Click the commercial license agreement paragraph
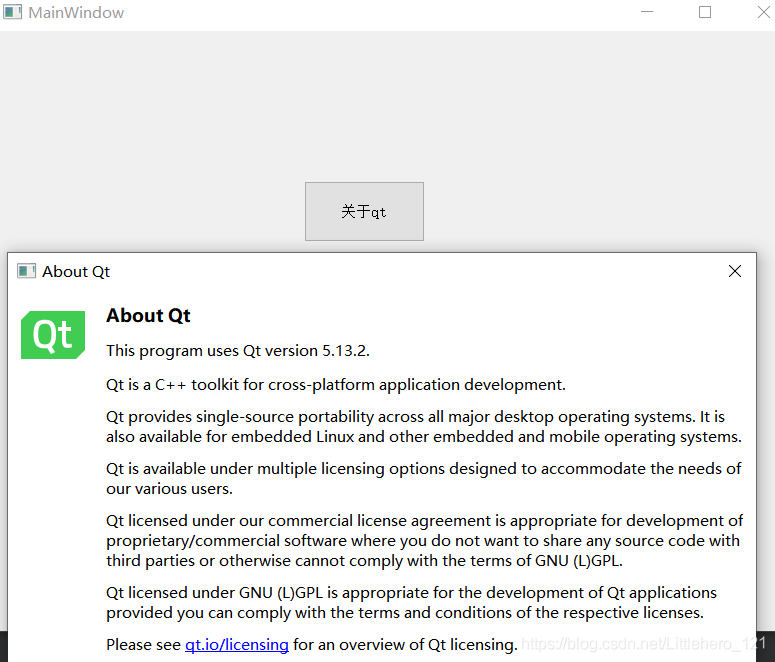 425,540
